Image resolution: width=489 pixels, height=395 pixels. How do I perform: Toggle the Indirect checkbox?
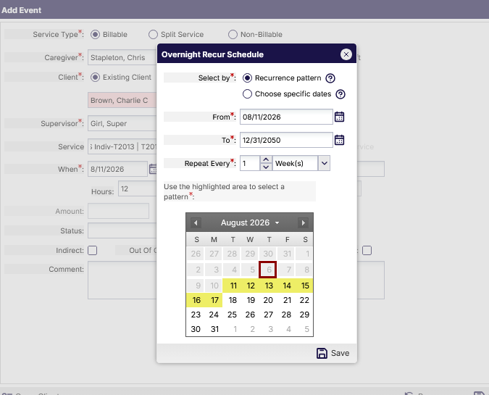tap(92, 250)
